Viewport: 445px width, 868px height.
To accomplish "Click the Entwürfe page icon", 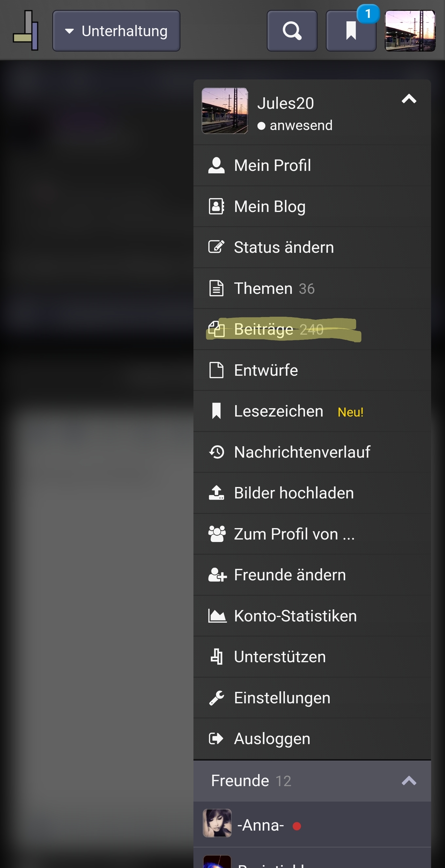I will [216, 370].
